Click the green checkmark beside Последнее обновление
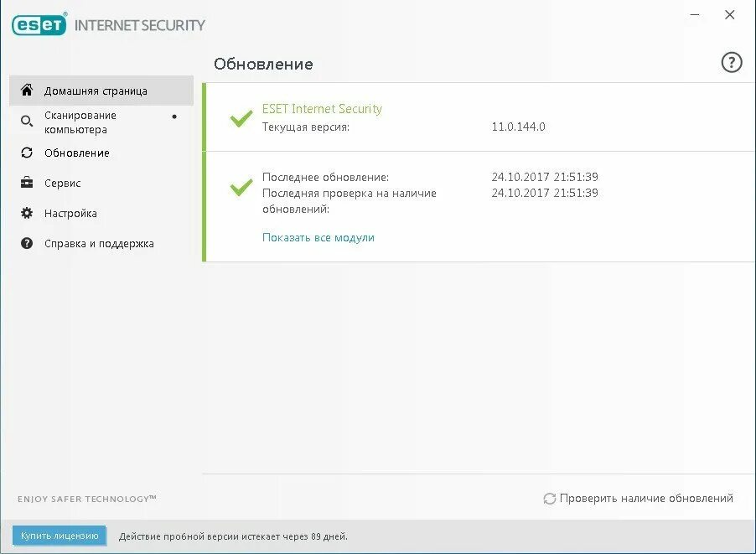The image size is (756, 554). [241, 187]
